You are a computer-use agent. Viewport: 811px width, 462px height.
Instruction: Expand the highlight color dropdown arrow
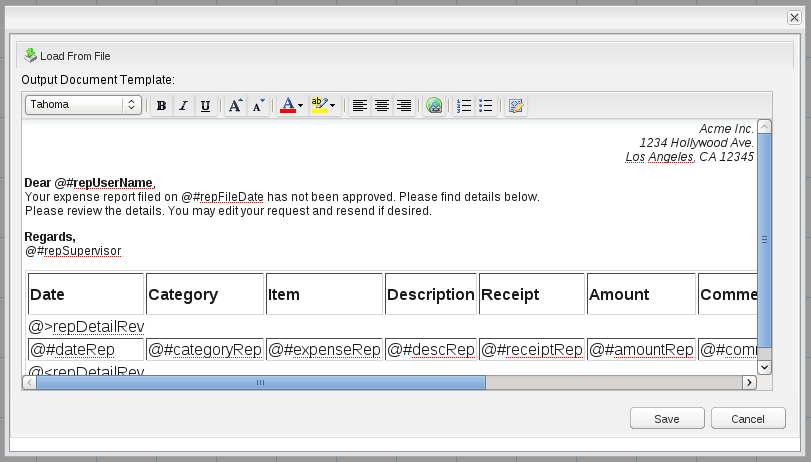pos(333,105)
